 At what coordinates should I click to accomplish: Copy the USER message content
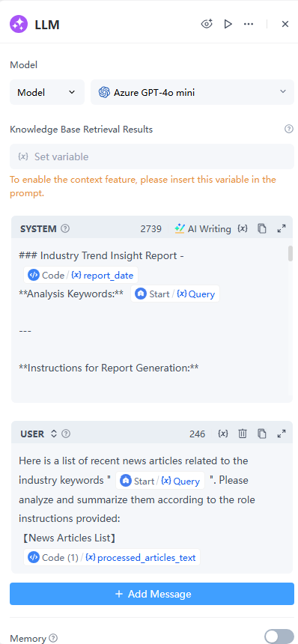tap(262, 434)
